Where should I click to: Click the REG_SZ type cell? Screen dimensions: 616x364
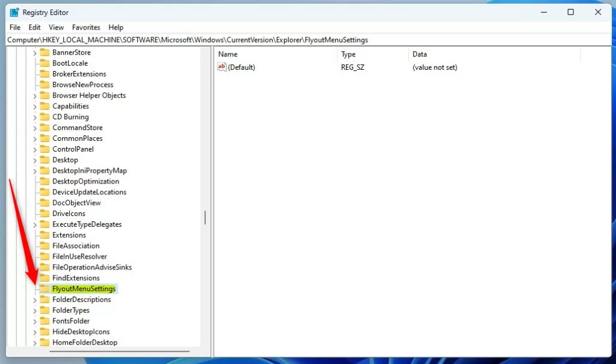pos(353,67)
